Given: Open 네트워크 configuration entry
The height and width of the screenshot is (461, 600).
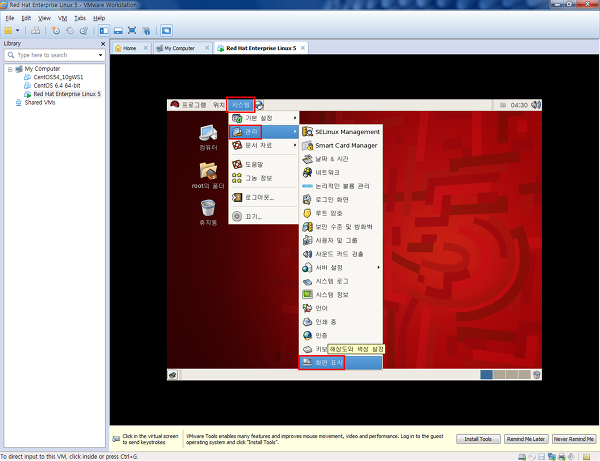Looking at the screenshot, I should pos(341,173).
